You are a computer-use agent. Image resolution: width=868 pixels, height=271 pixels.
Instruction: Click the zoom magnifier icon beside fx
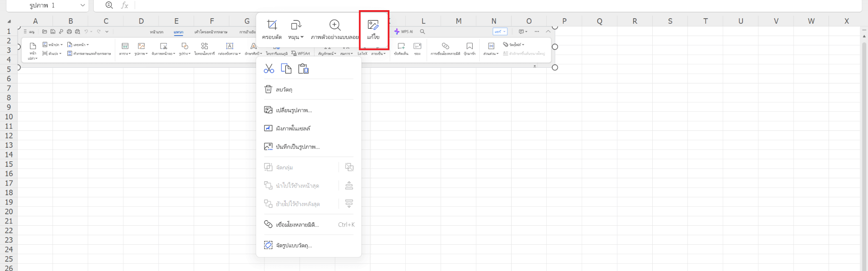pyautogui.click(x=109, y=5)
